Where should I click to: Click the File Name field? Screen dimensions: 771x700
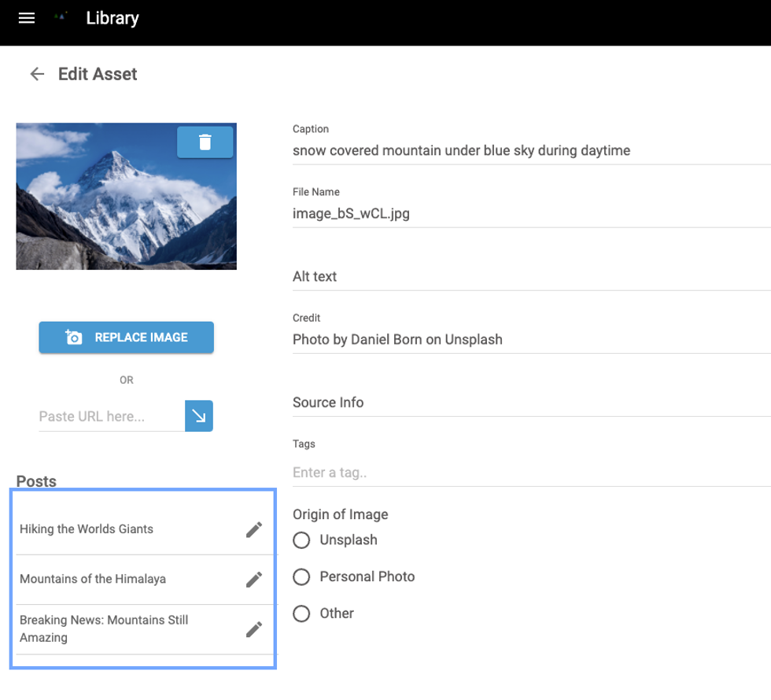click(x=527, y=213)
